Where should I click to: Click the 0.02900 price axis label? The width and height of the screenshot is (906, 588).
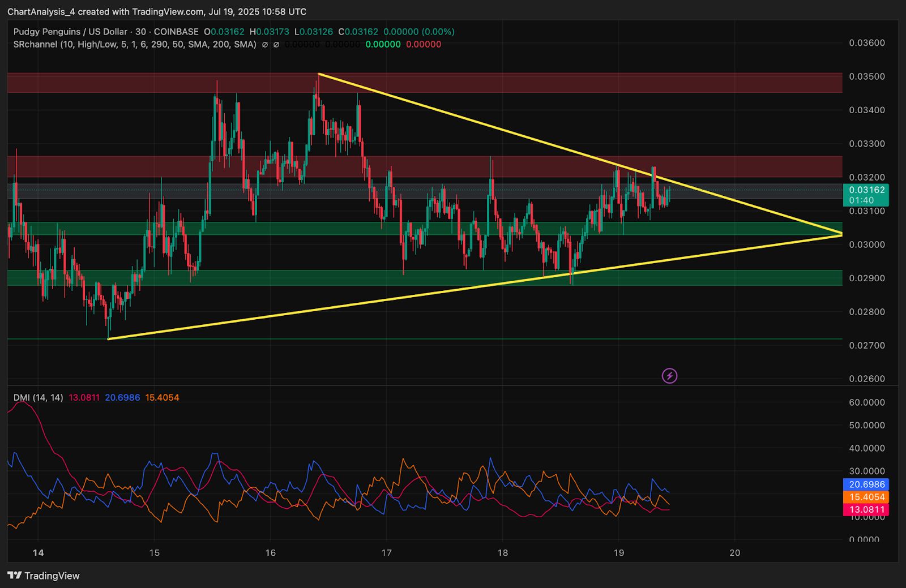coord(867,278)
